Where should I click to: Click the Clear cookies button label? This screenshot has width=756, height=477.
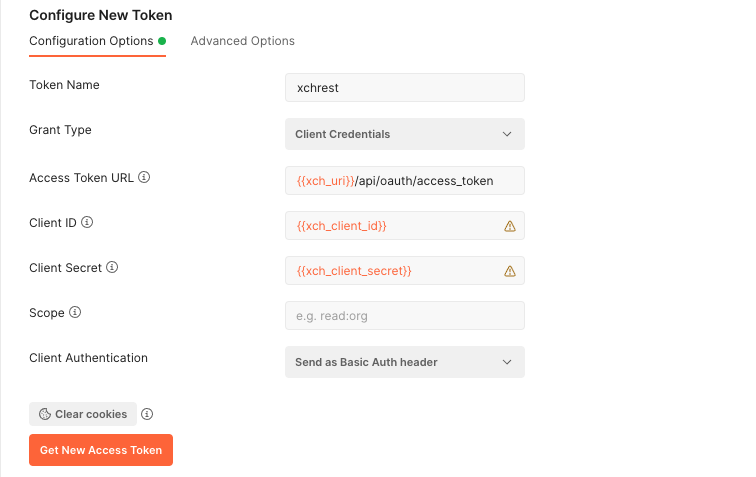91,414
